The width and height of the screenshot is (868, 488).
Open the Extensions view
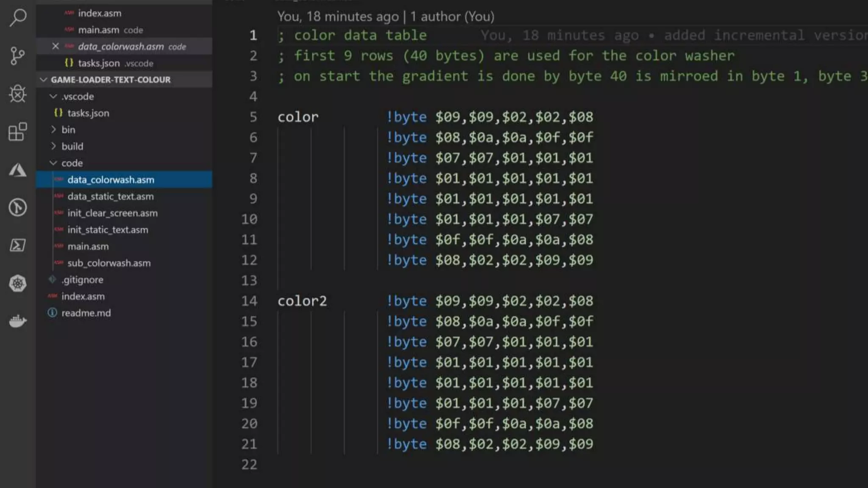18,132
